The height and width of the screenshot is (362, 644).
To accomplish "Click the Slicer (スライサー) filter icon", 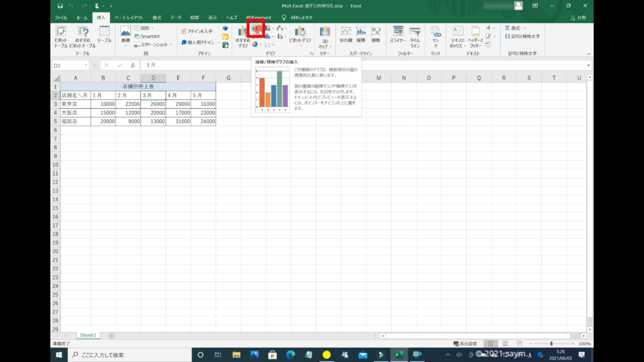I will click(397, 34).
